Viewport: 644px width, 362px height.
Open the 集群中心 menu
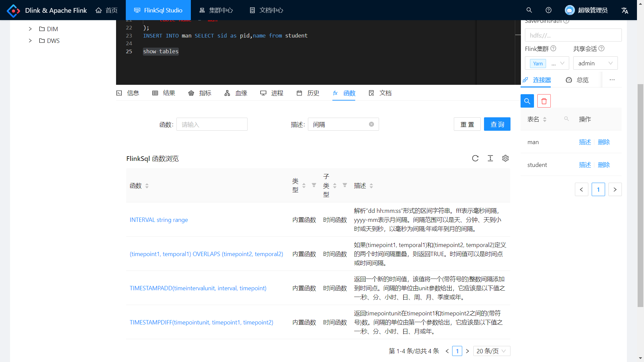(x=216, y=10)
